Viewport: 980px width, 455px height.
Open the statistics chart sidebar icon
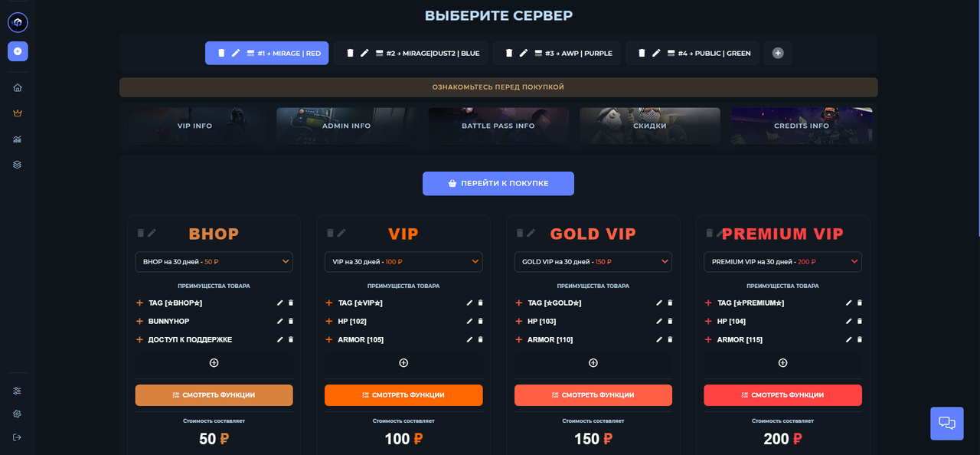tap(18, 139)
